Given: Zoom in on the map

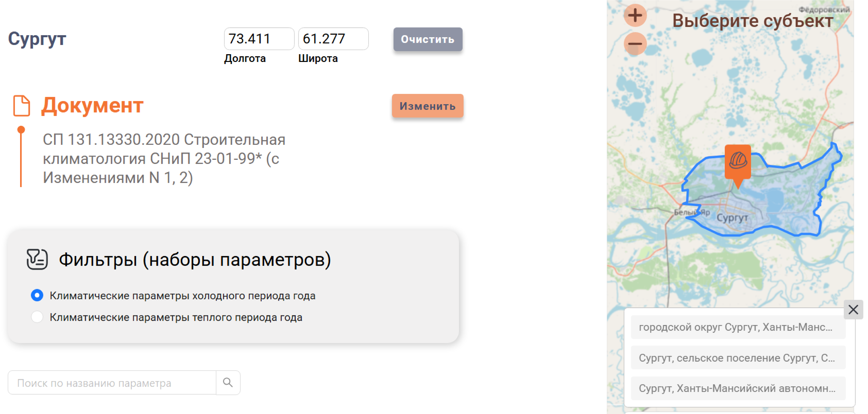Looking at the screenshot, I should (635, 15).
